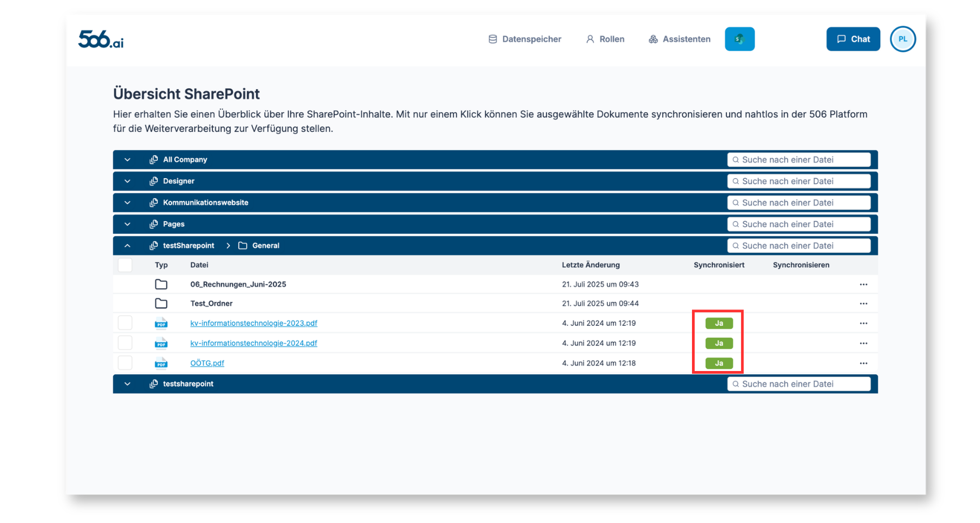The width and height of the screenshot is (980, 523).
Task: Click PDF icon of OÖTG.pdf
Action: coord(161,363)
